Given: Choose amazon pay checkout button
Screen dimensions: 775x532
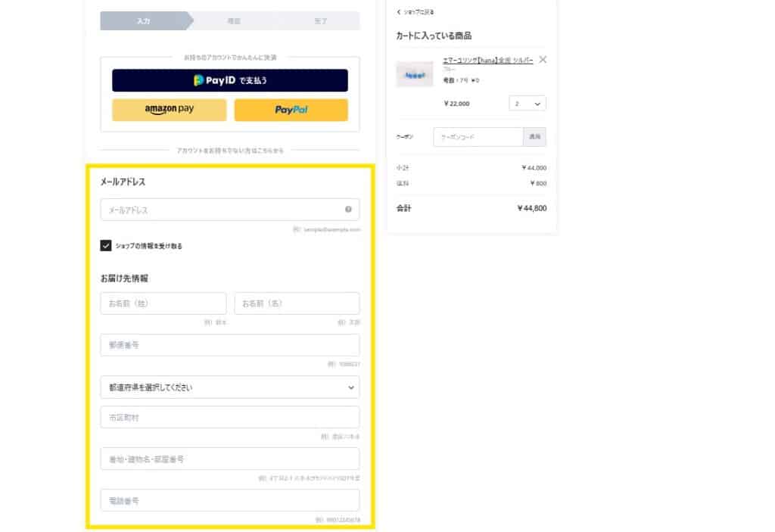Looking at the screenshot, I should tap(169, 110).
